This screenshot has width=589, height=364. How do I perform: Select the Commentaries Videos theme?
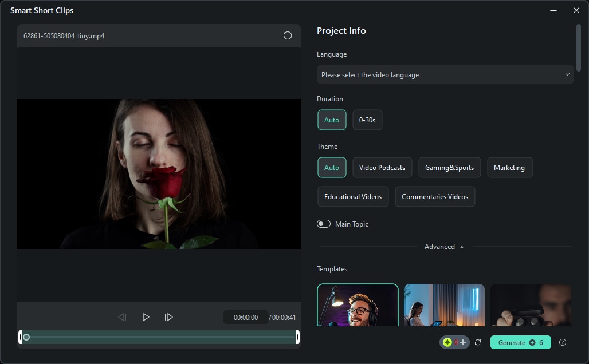435,197
